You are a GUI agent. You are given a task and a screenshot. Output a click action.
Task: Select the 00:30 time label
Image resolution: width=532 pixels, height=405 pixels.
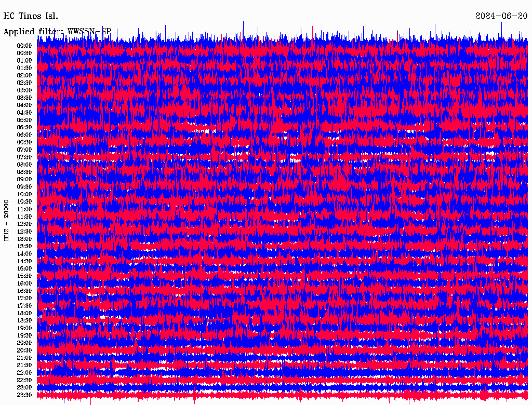[24, 53]
